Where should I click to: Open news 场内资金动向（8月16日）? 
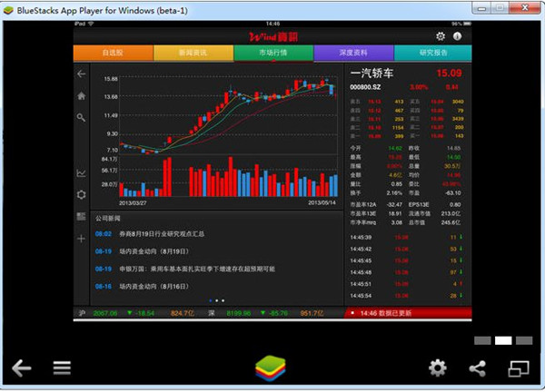click(154, 287)
